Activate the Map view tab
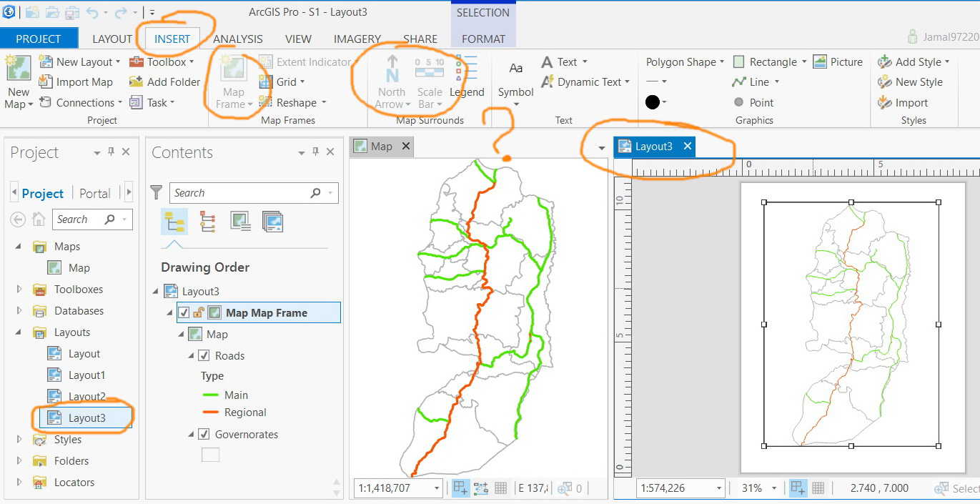The width and height of the screenshot is (980, 504). click(x=382, y=146)
